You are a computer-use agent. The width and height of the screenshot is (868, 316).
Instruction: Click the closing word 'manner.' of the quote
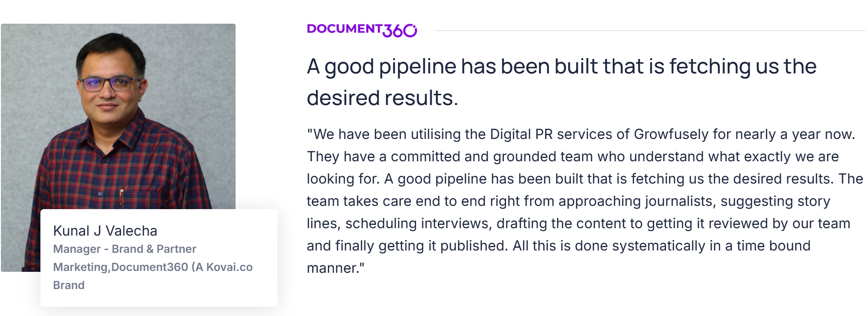click(x=334, y=268)
